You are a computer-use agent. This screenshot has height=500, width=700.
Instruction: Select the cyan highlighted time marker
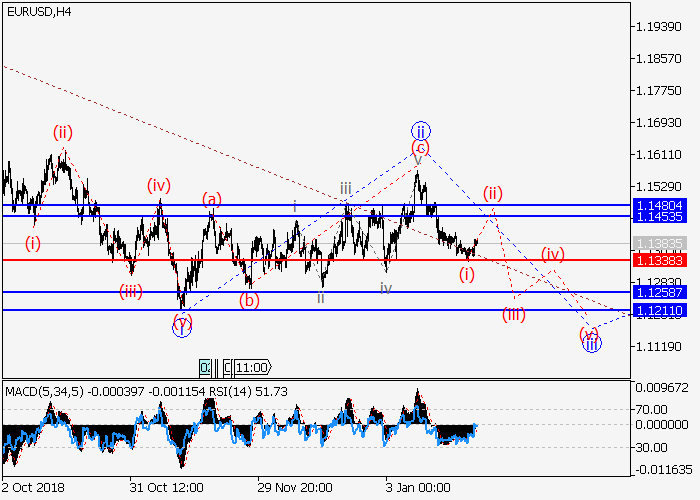click(x=206, y=367)
